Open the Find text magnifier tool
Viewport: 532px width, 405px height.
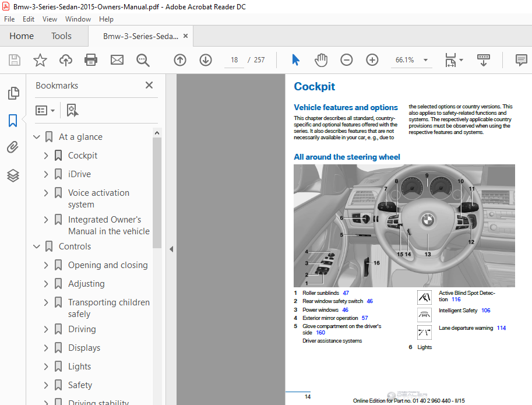coord(143,61)
